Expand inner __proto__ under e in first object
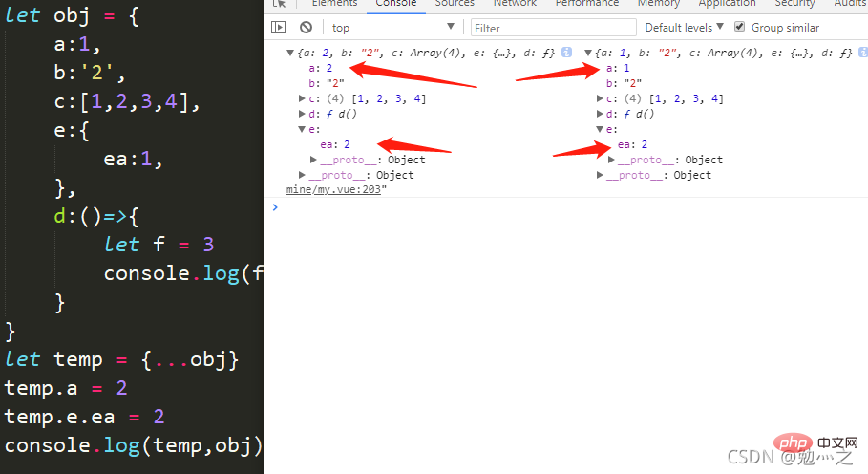This screenshot has width=868, height=474. (313, 160)
